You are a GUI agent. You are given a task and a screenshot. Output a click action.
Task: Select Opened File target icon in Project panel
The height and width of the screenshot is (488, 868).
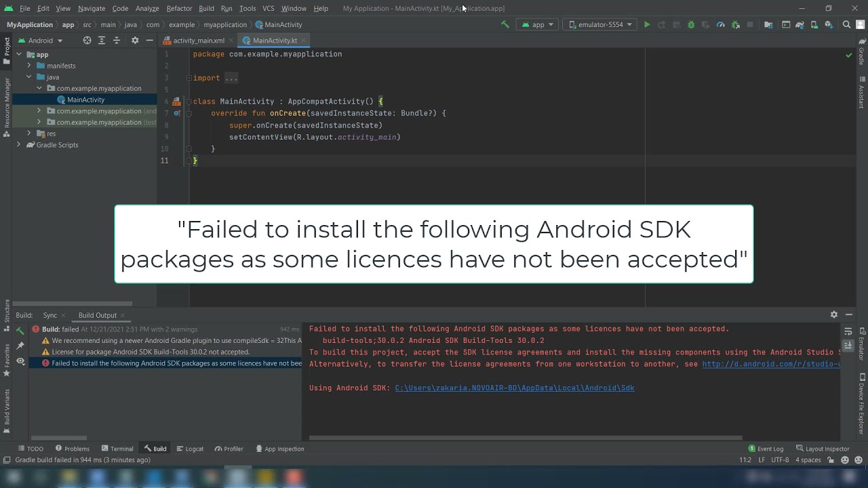[87, 41]
